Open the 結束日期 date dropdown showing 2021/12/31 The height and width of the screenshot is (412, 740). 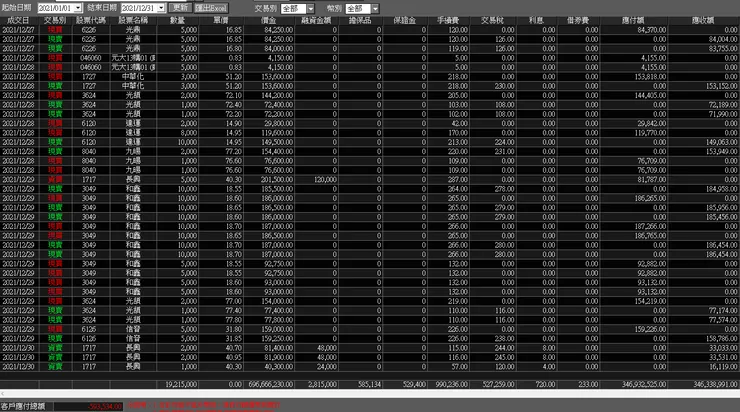[x=161, y=8]
